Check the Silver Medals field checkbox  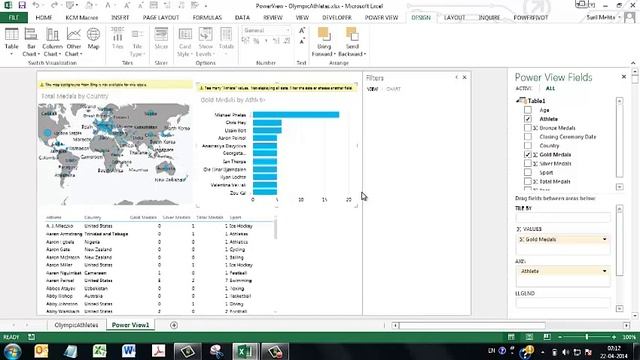528,163
